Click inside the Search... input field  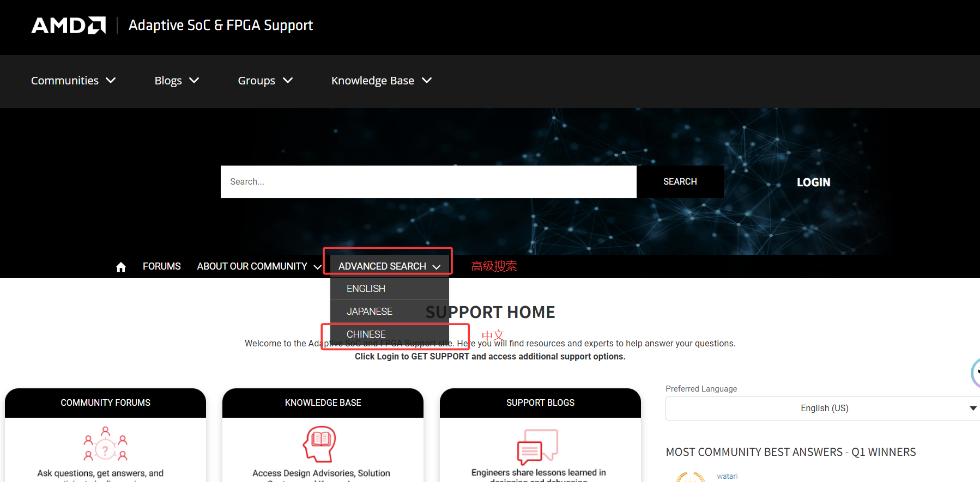428,182
